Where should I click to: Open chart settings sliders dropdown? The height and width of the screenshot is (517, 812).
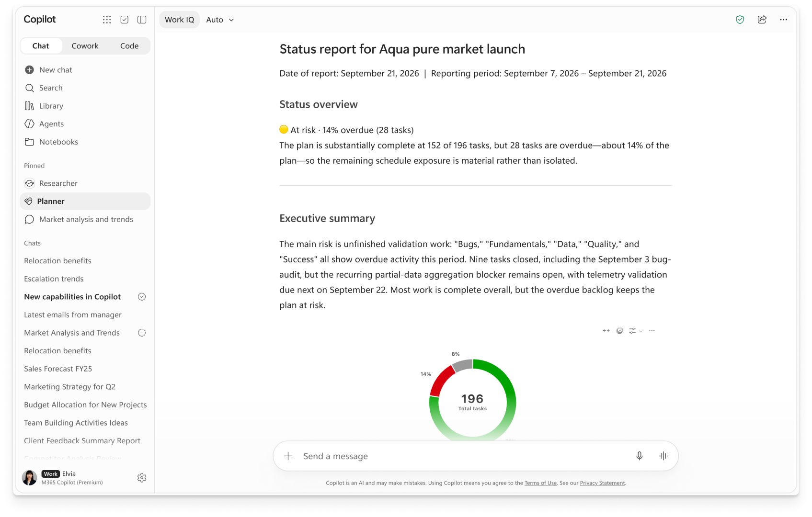point(636,331)
